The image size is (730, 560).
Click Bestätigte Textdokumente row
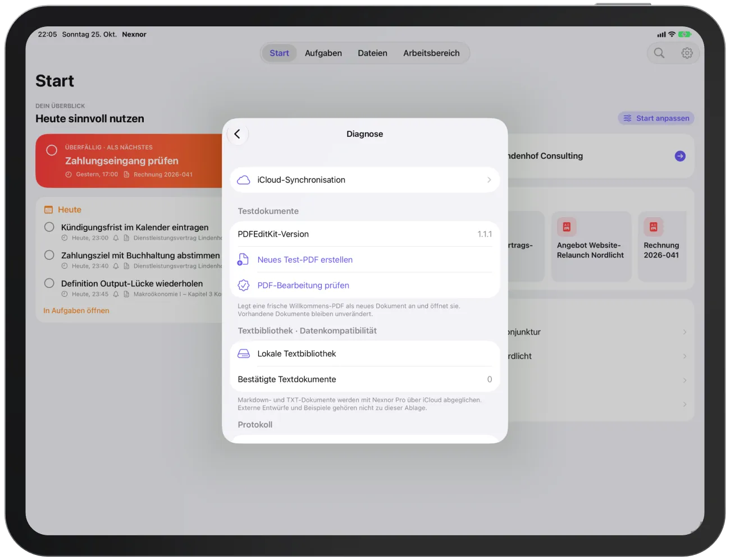(365, 380)
